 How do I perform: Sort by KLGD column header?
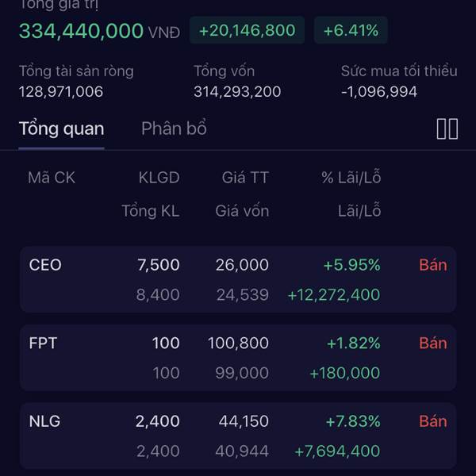click(159, 178)
